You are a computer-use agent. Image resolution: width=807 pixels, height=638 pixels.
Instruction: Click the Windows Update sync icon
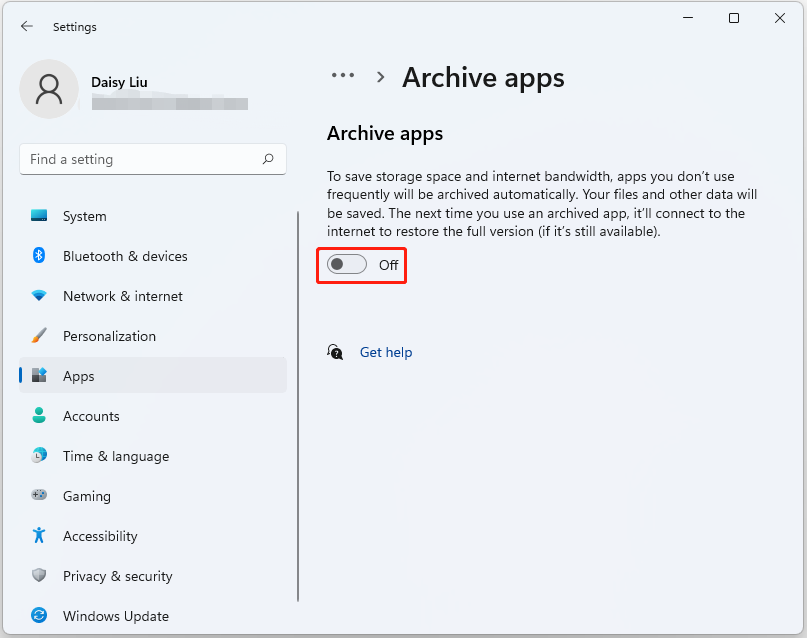point(39,616)
